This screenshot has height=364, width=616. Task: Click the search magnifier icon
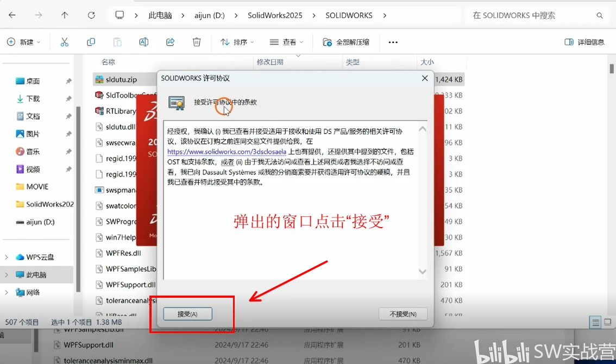point(600,15)
